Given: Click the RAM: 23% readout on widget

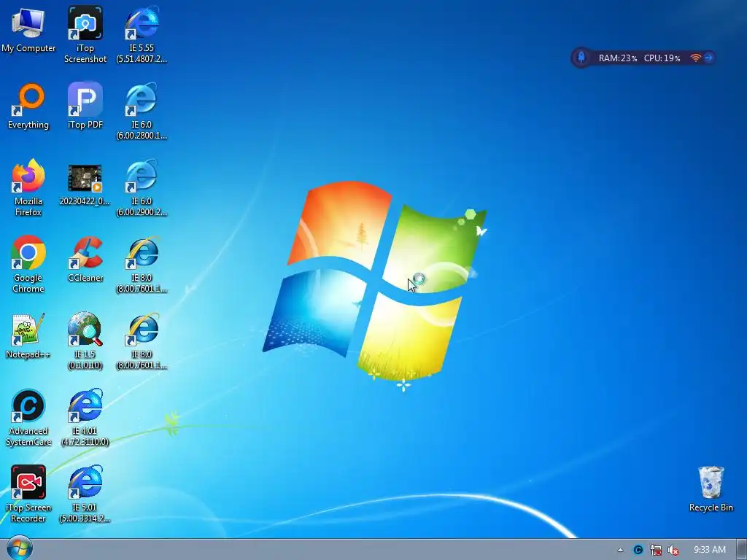Looking at the screenshot, I should [617, 58].
